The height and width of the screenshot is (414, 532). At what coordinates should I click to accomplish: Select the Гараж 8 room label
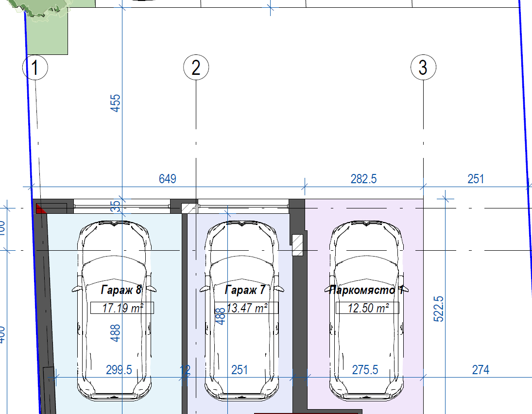point(121,291)
